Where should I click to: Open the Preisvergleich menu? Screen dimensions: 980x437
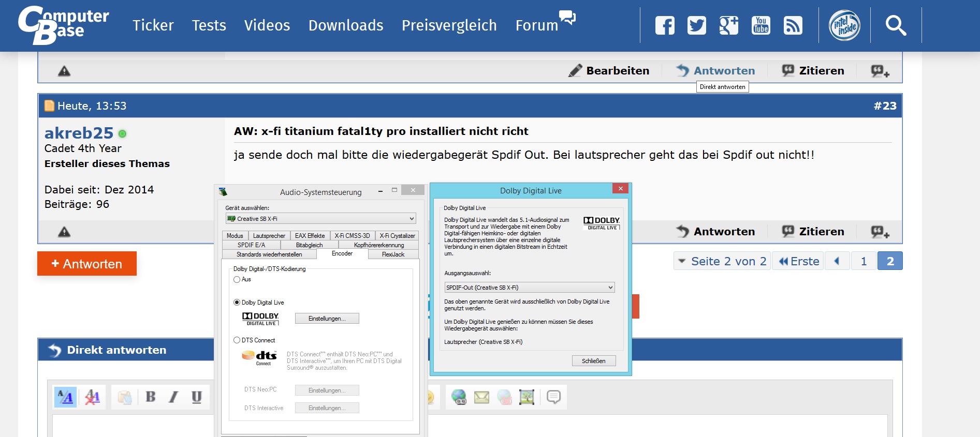(x=449, y=25)
